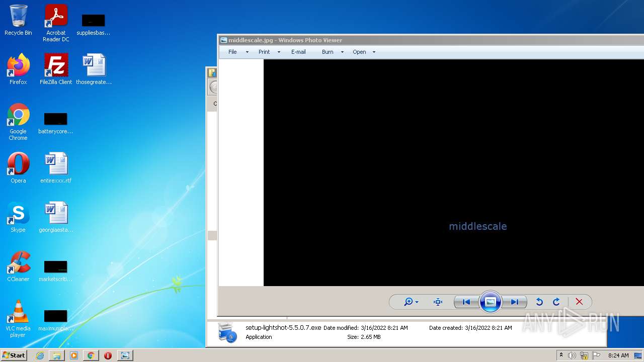Select the georgiaesta... Word document
The width and height of the screenshot is (644, 362).
coord(56,217)
